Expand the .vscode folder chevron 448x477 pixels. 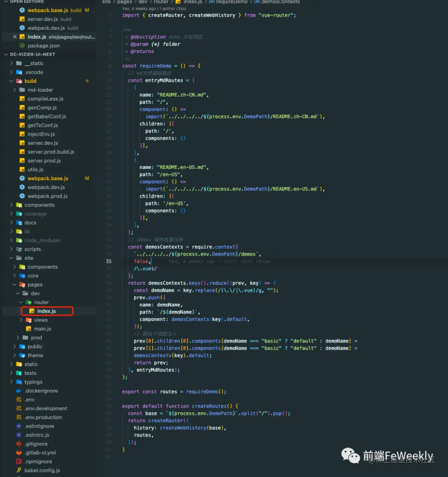11,72
